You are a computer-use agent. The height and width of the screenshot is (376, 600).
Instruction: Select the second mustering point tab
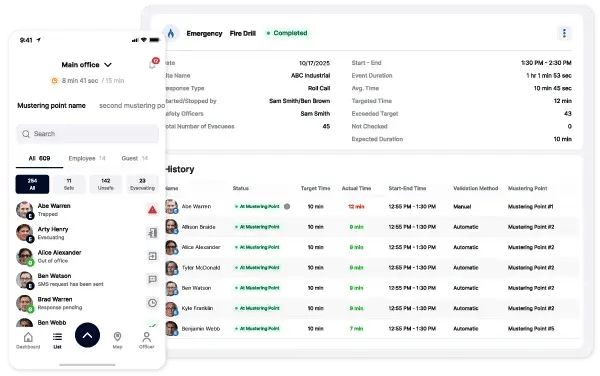click(x=132, y=106)
